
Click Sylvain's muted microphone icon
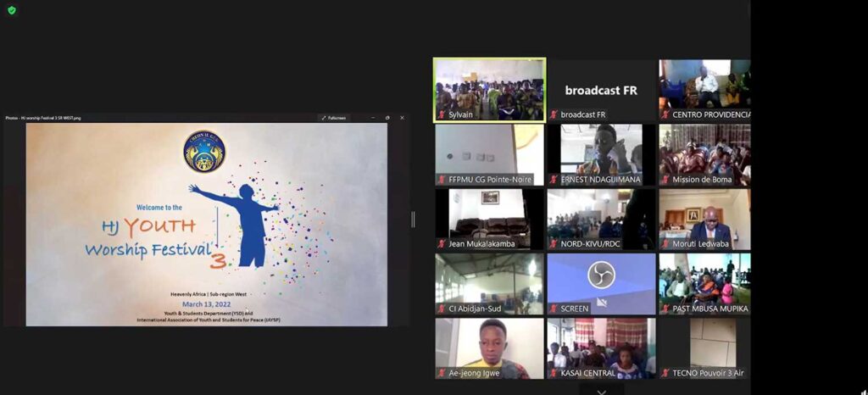click(x=441, y=114)
